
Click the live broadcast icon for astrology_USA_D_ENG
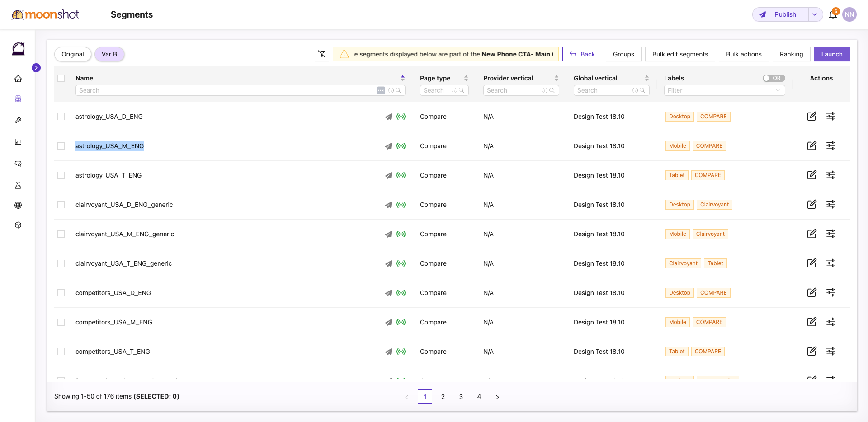[401, 117]
